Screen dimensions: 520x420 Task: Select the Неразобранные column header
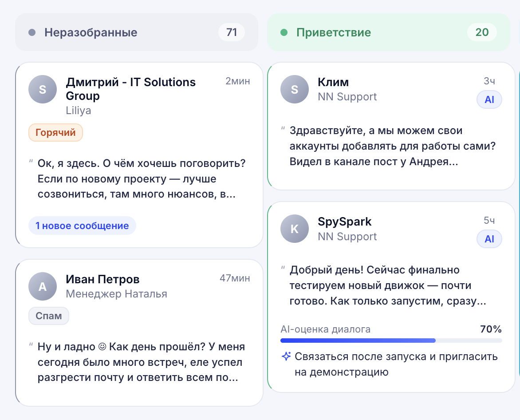(137, 32)
